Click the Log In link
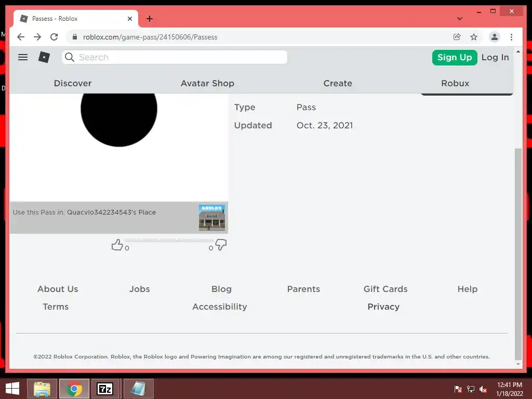The image size is (532, 399). point(495,57)
